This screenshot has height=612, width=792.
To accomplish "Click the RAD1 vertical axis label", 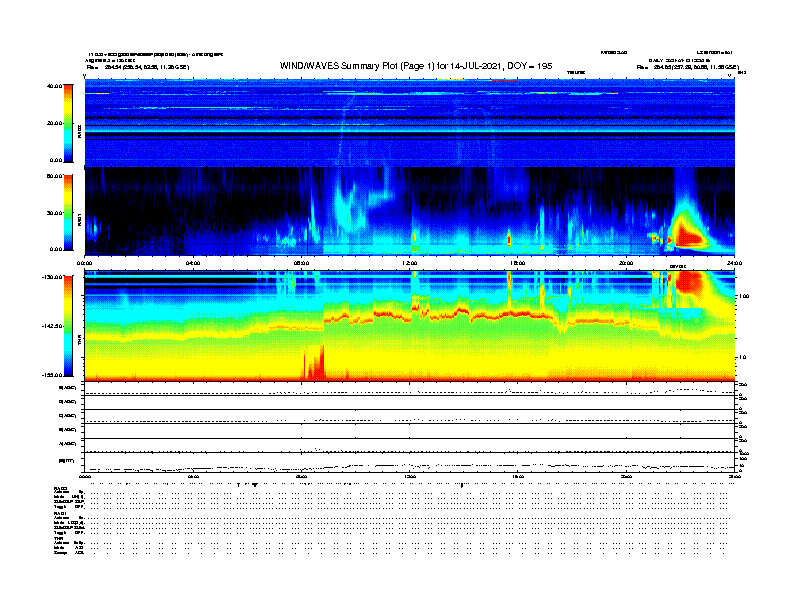I will 79,219.
